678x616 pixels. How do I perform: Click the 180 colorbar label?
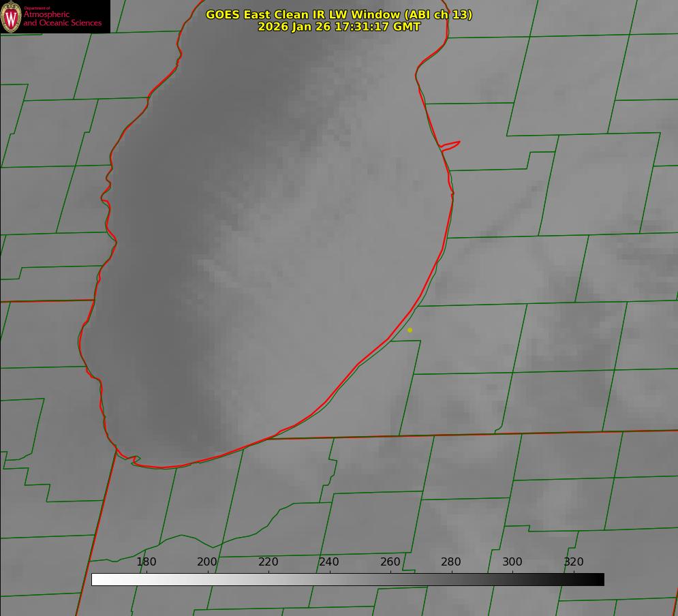(x=146, y=562)
